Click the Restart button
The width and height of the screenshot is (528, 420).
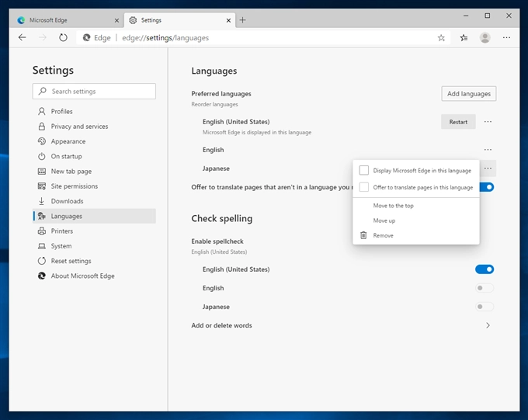click(458, 122)
